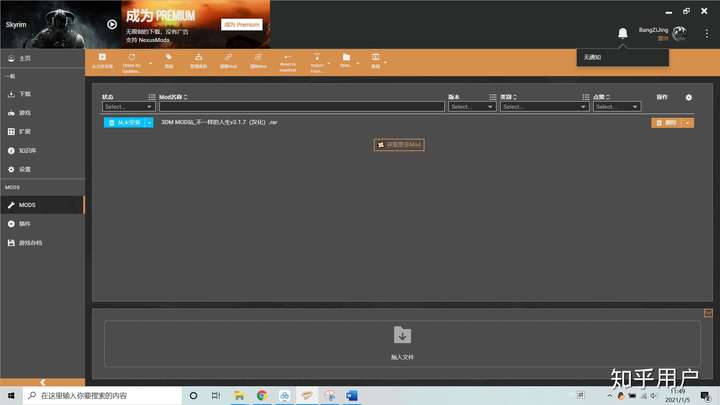Collapse the drop zone panel toggle

[708, 313]
